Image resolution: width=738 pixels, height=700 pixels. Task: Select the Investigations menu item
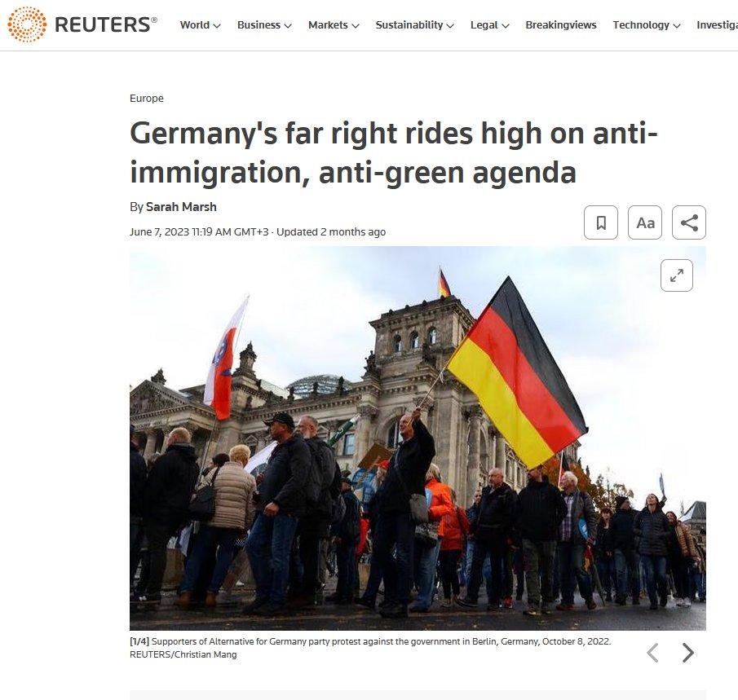[717, 25]
